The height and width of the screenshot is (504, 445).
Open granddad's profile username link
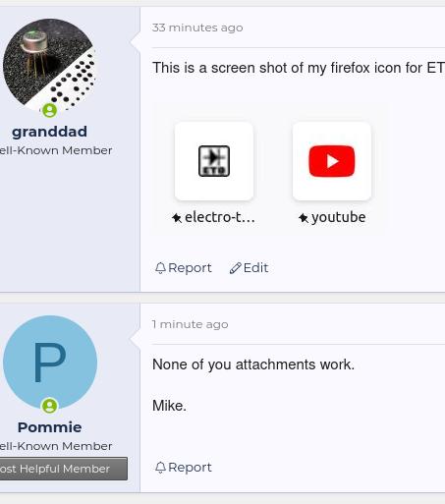50,132
